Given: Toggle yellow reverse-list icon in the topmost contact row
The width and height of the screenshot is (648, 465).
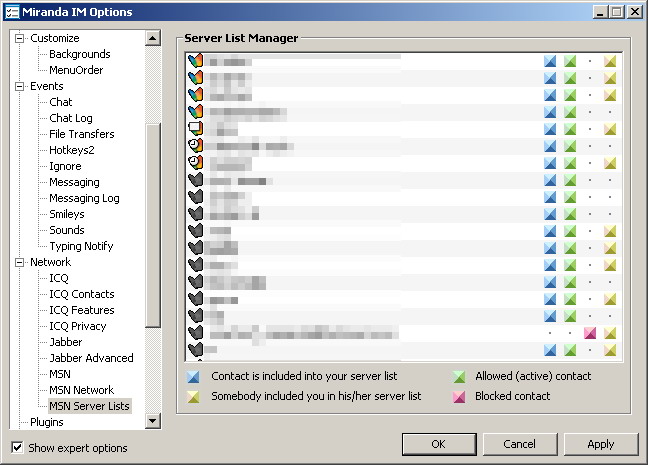Looking at the screenshot, I should (610, 61).
